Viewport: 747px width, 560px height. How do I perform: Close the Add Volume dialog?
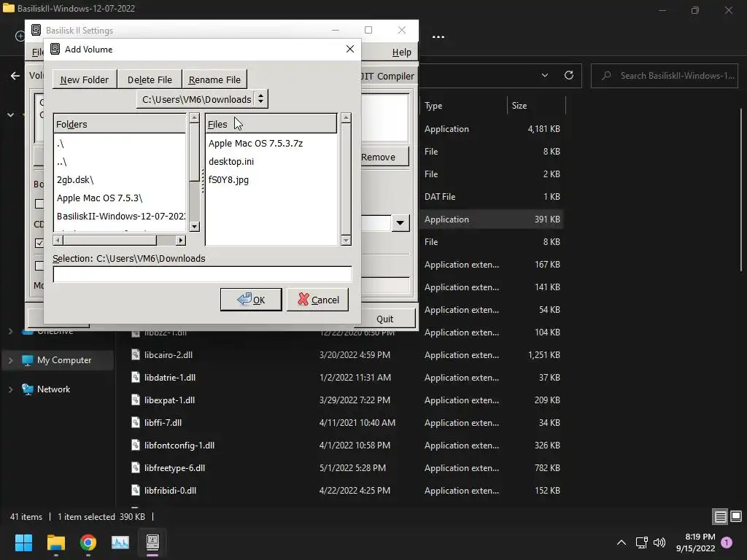pyautogui.click(x=350, y=49)
